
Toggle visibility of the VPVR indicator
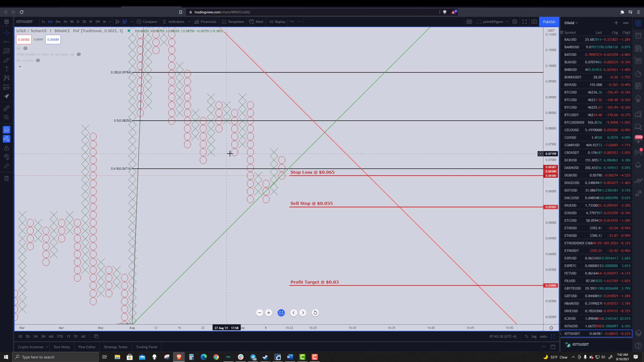pos(78,54)
